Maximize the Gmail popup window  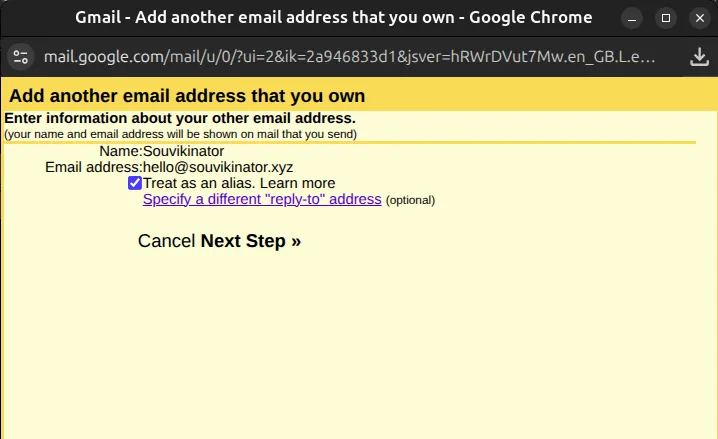coord(666,18)
